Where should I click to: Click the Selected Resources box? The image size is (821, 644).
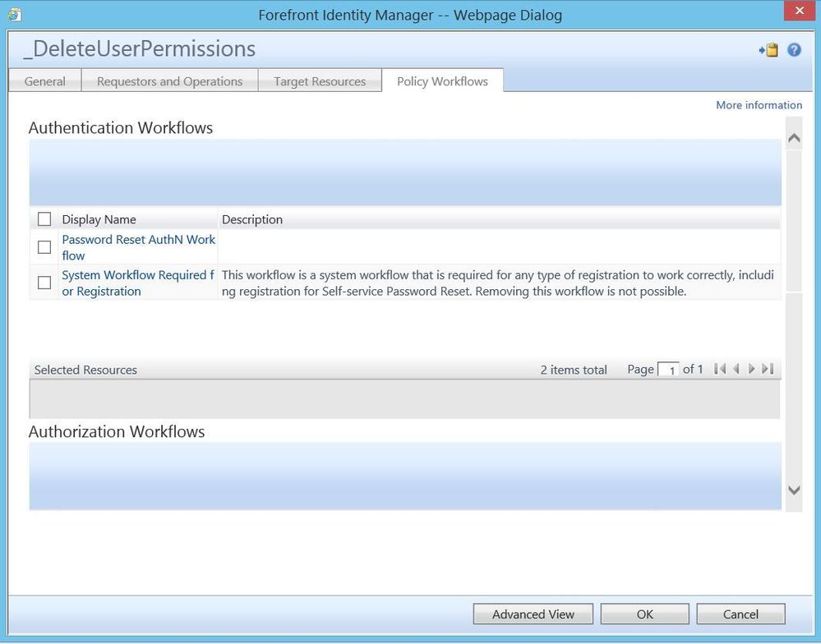pyautogui.click(x=404, y=398)
